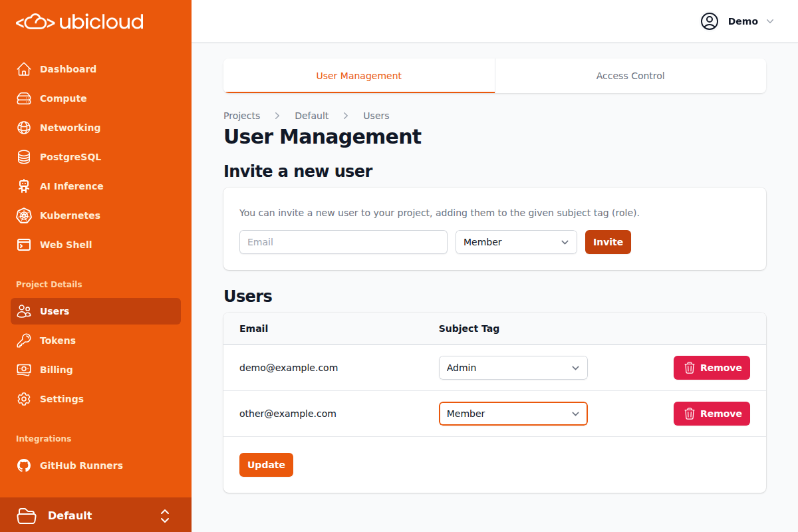This screenshot has width=798, height=532.
Task: Remove user demo@example.com
Action: point(712,368)
